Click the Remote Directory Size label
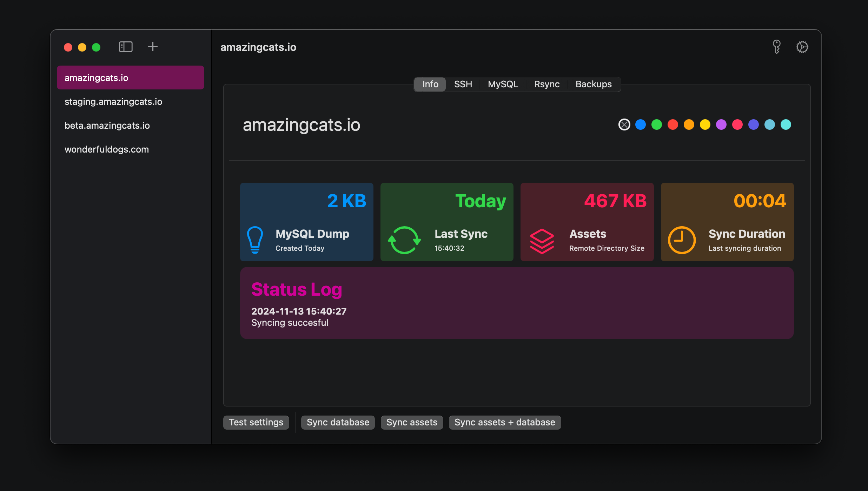 pos(607,248)
